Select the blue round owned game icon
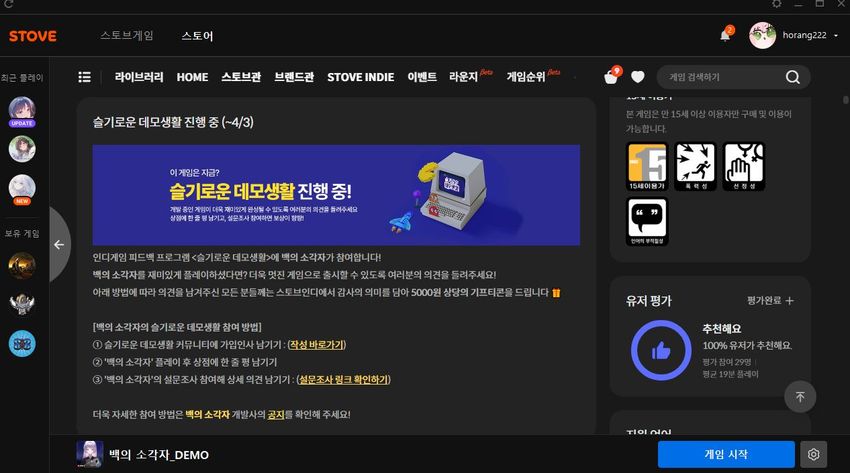The width and height of the screenshot is (850, 473). tap(22, 343)
